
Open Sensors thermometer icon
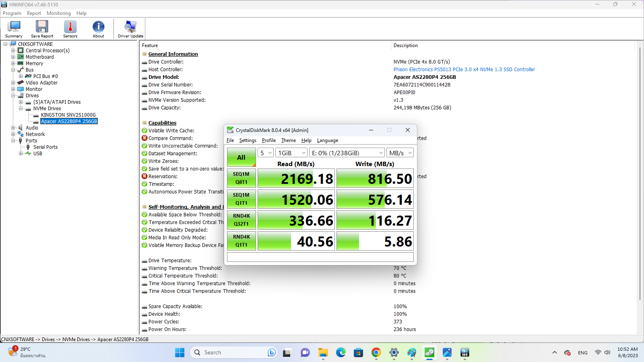(x=70, y=29)
